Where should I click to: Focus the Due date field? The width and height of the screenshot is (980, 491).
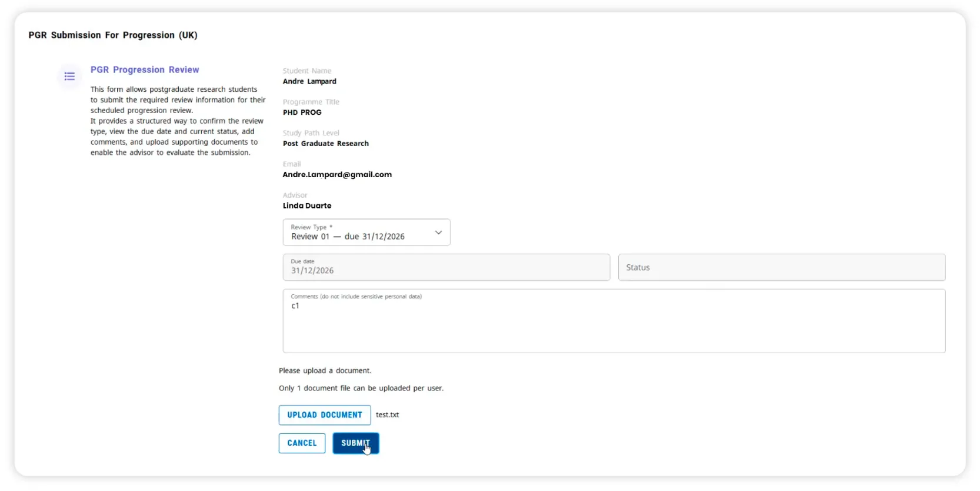click(446, 267)
